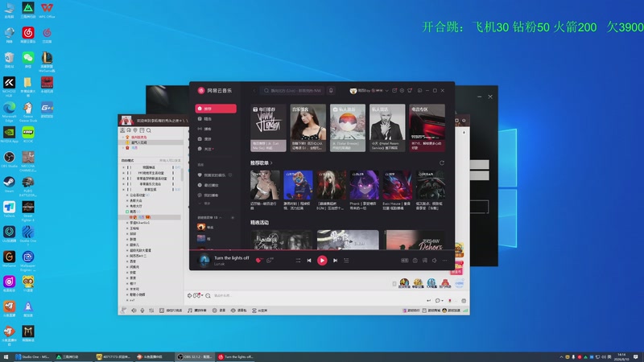This screenshot has width=644, height=362.
Task: Open NetEase settings gear icon
Action: pos(402,90)
